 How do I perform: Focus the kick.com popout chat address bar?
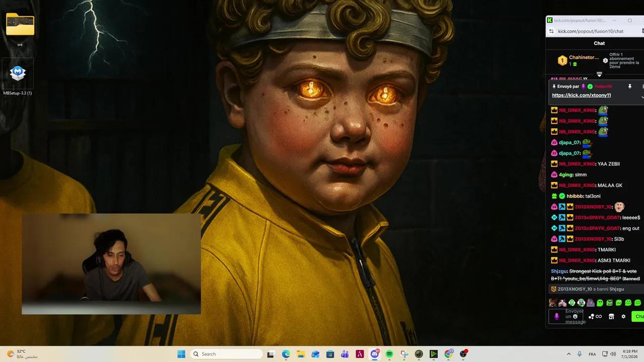tap(590, 31)
